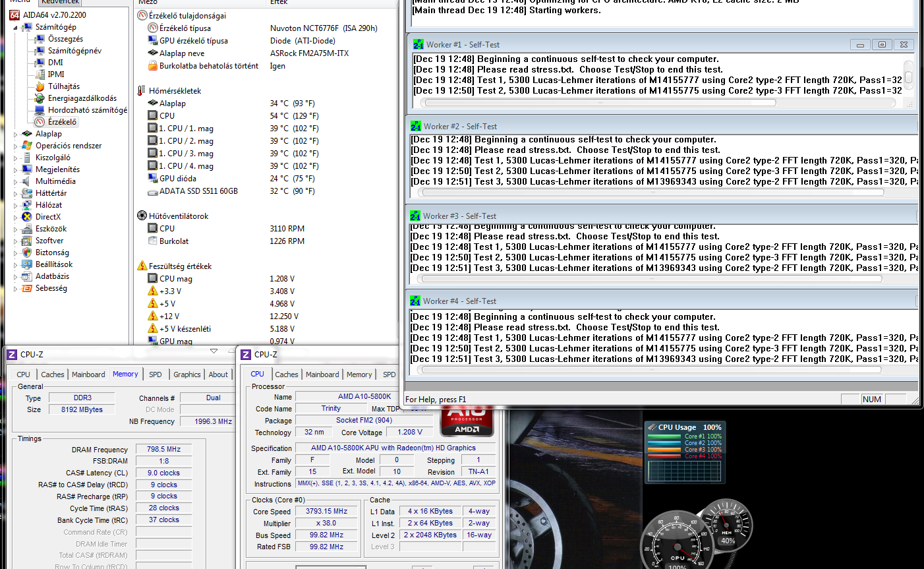Click the Biztonság shield icon
The width and height of the screenshot is (924, 569).
point(27,253)
